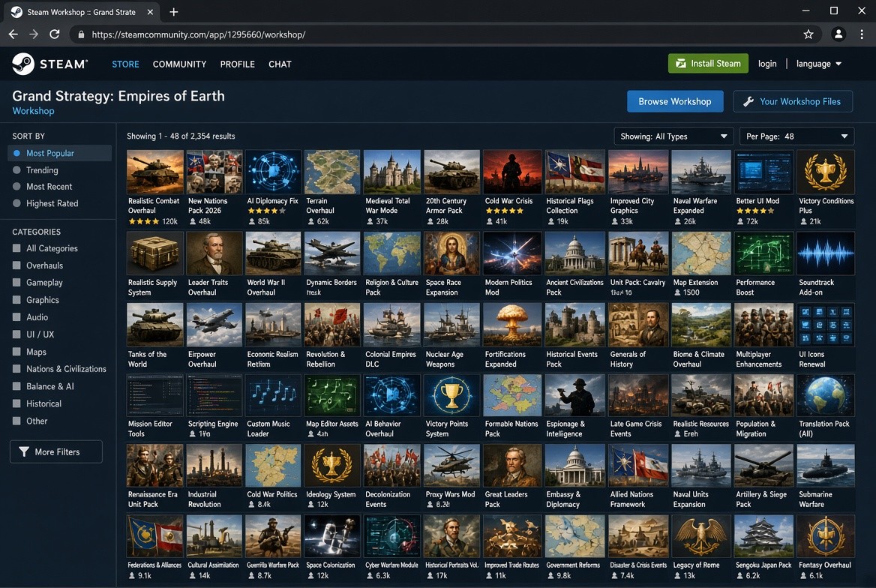The image size is (876, 588).
Task: Open the browser three-dot menu
Action: point(862,34)
